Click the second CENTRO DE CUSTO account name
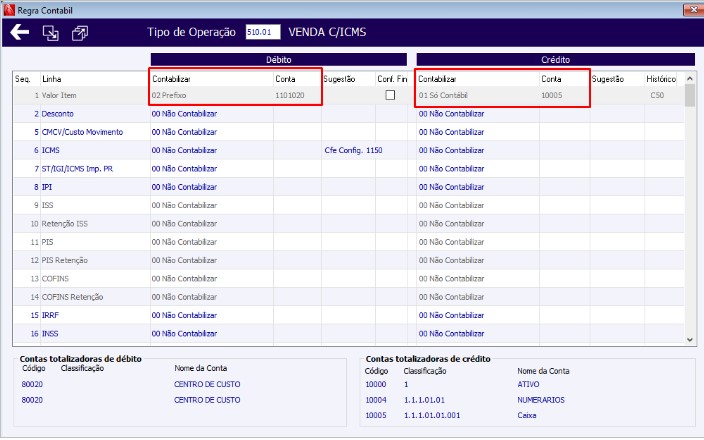The height and width of the screenshot is (440, 704). (207, 400)
